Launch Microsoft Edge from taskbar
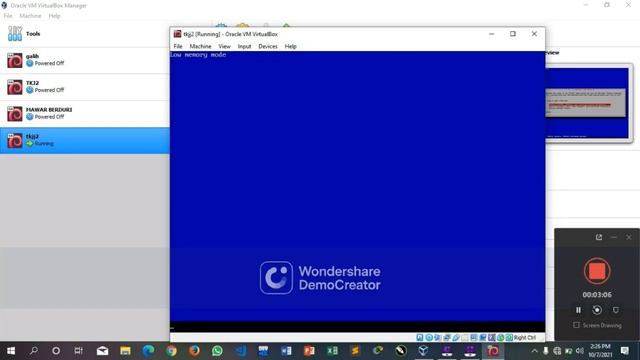640x360 pixels. click(x=148, y=351)
